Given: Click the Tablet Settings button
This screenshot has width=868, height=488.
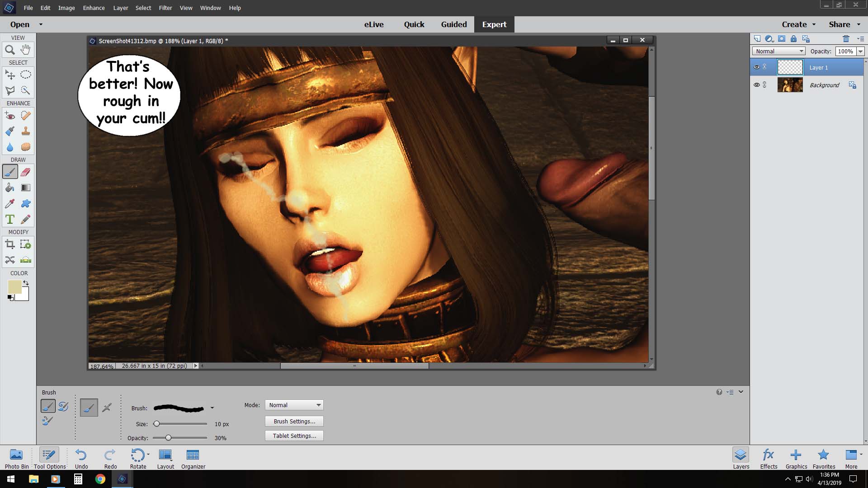Looking at the screenshot, I should 294,436.
